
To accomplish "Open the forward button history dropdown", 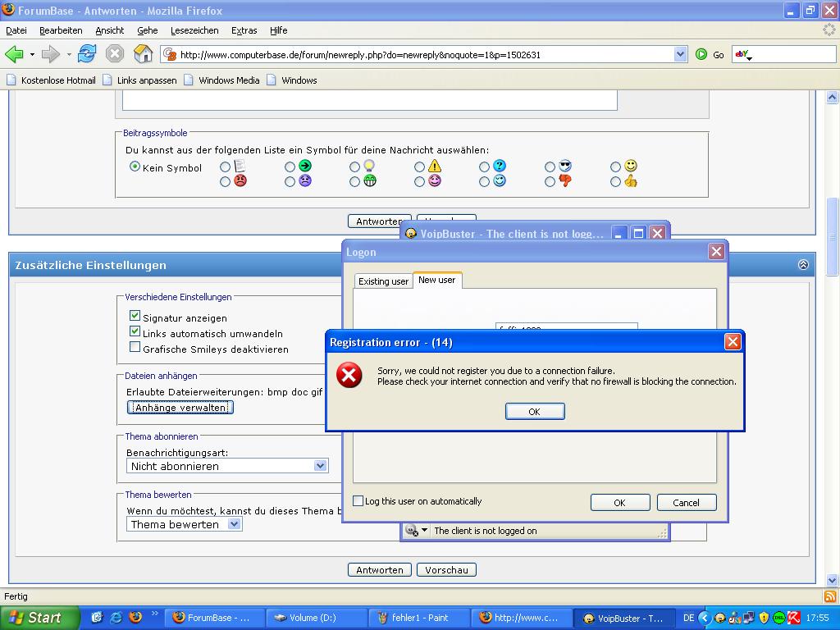I will click(x=69, y=55).
